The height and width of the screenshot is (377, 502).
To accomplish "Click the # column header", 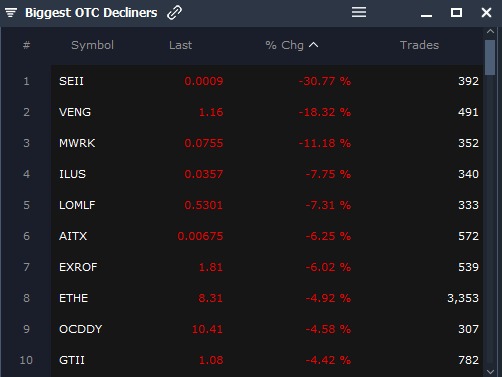I will [x=26, y=45].
